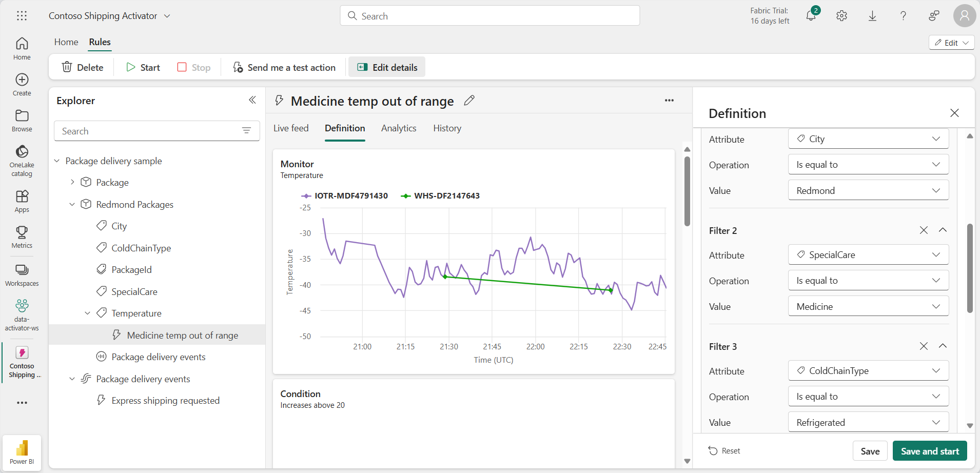Switch to the Home tab

66,42
